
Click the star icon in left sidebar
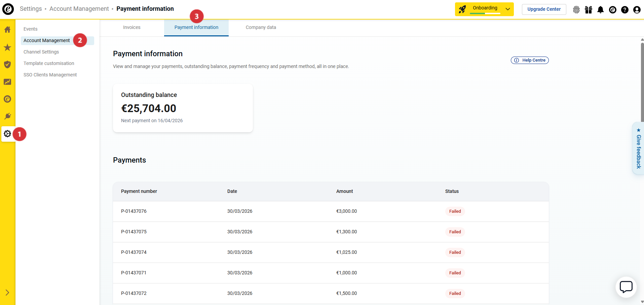click(7, 47)
